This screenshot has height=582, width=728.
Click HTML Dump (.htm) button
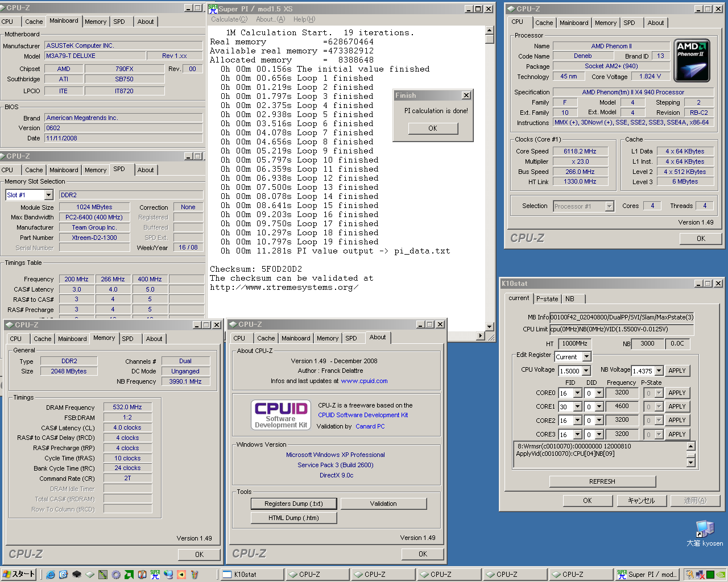(293, 518)
